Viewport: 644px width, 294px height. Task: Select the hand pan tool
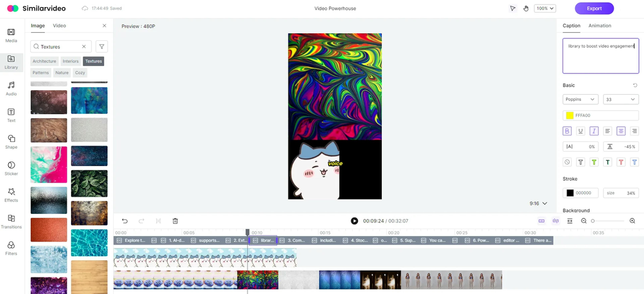pyautogui.click(x=526, y=8)
